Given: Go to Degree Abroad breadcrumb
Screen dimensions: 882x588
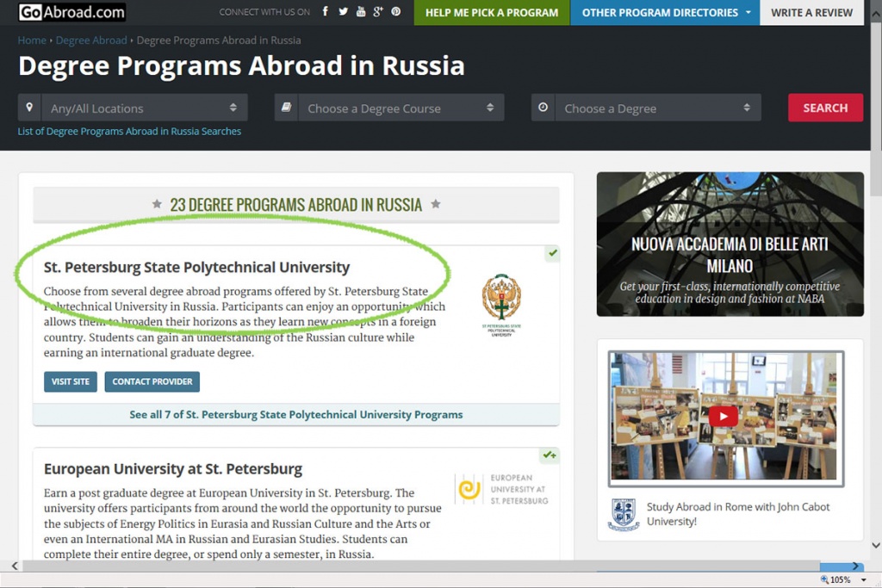Looking at the screenshot, I should [91, 40].
